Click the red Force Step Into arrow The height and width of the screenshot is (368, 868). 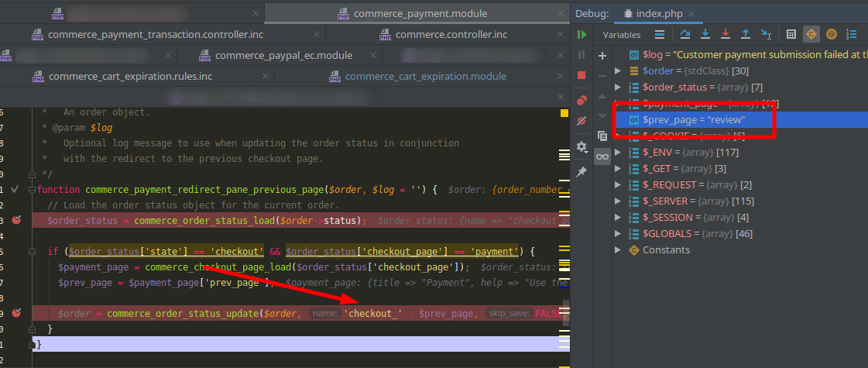pos(726,34)
